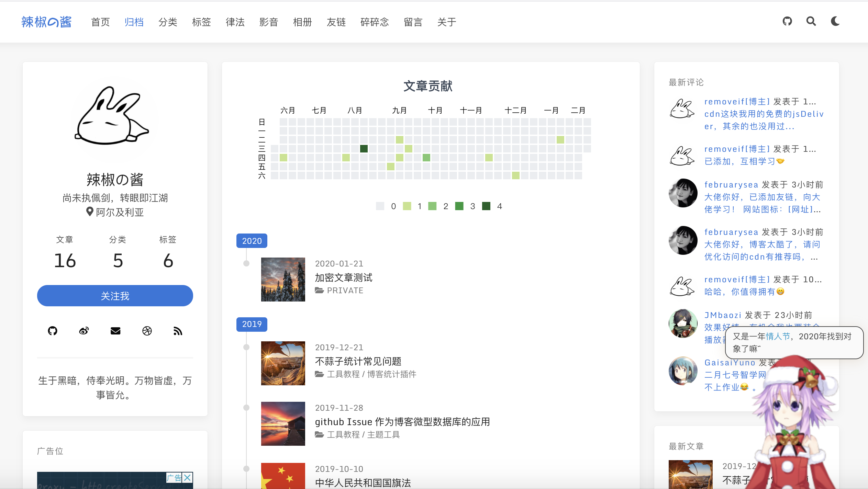
Task: Open the RSS feed icon
Action: pos(178,331)
